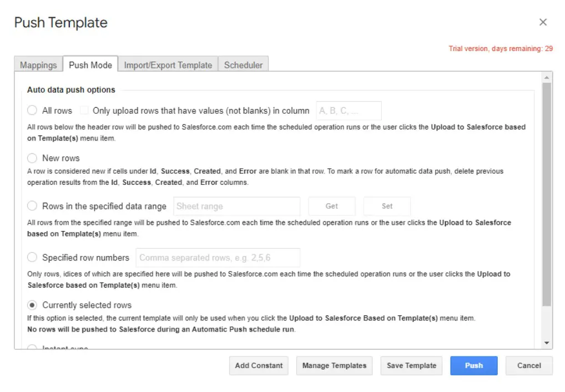565x392 pixels.
Task: Switch to the Mappings tab
Action: click(x=38, y=65)
